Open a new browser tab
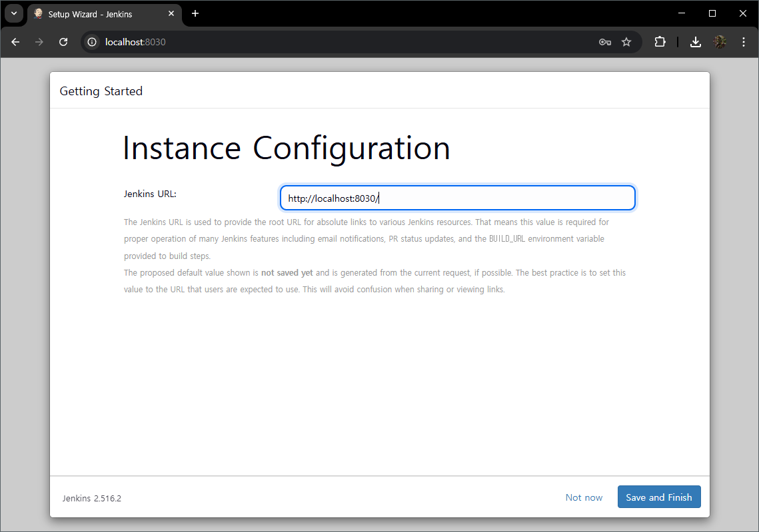Image resolution: width=759 pixels, height=532 pixels. tap(195, 13)
